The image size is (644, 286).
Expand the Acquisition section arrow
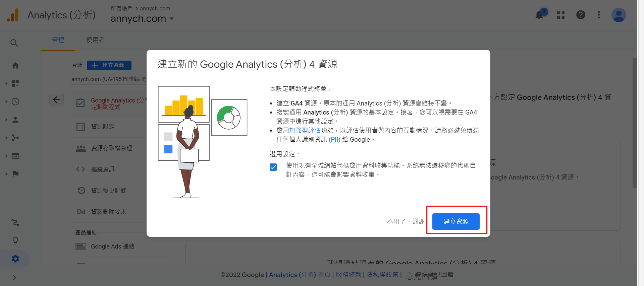pos(6,138)
